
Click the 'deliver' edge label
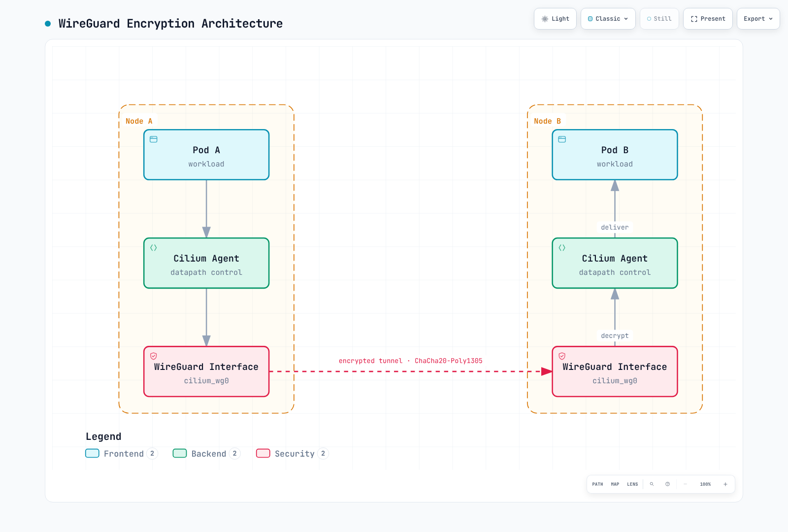click(x=615, y=227)
